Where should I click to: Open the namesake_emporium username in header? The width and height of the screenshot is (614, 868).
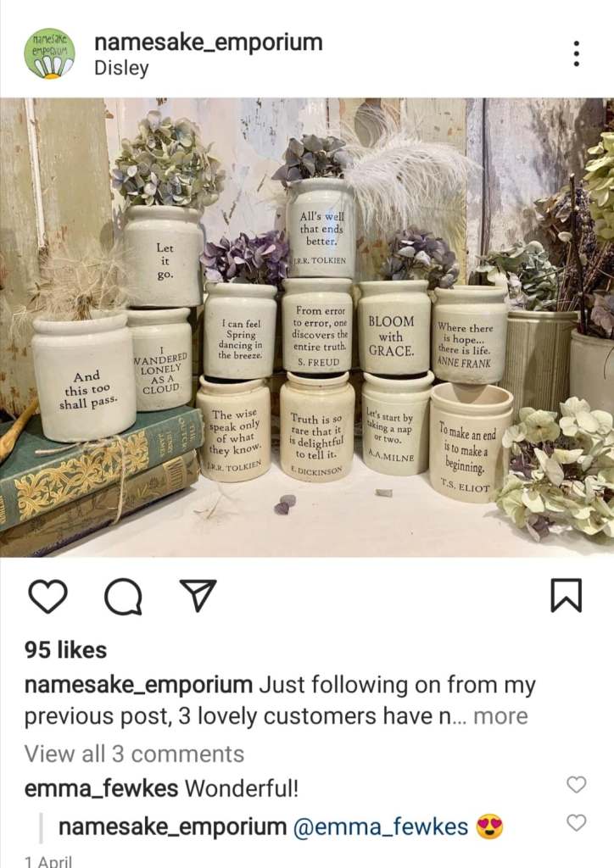[208, 42]
